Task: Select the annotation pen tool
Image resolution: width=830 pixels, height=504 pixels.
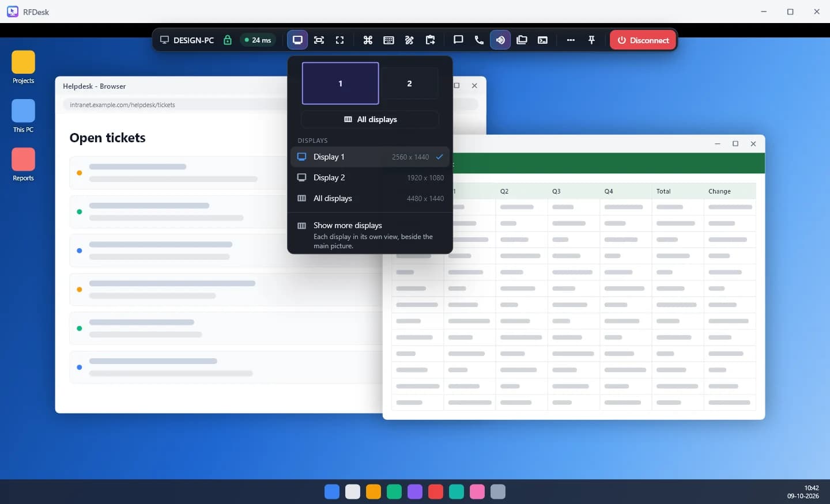Action: [409, 40]
